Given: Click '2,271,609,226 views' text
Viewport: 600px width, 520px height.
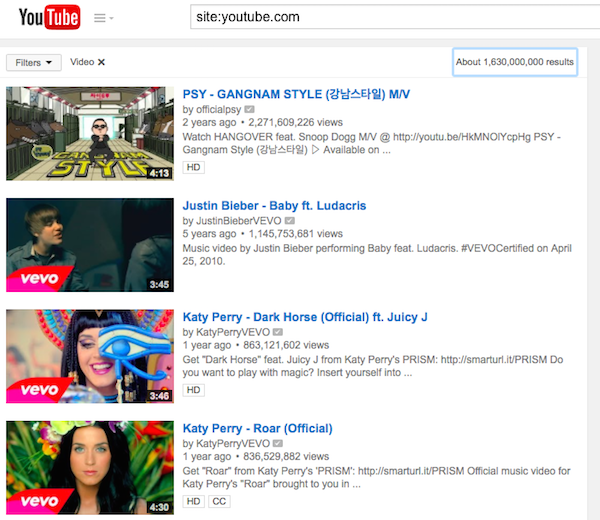Looking at the screenshot, I should 295,122.
